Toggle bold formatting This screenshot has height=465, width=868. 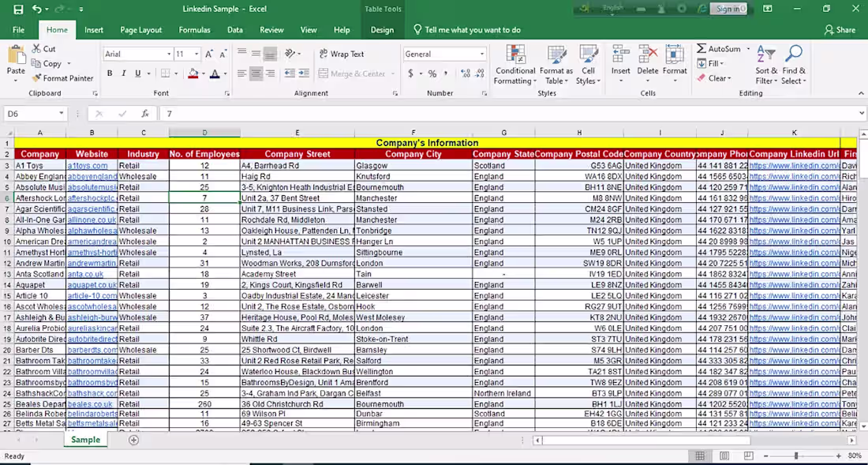tap(110, 73)
